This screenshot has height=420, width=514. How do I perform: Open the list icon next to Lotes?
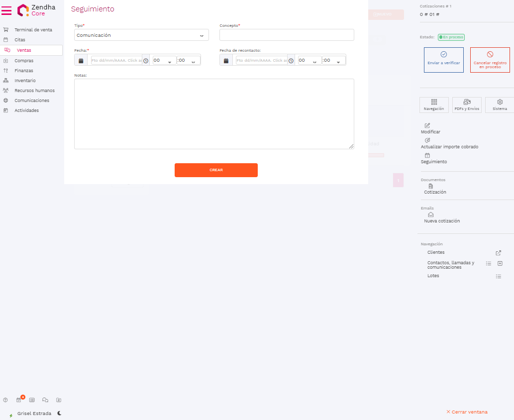click(x=499, y=276)
